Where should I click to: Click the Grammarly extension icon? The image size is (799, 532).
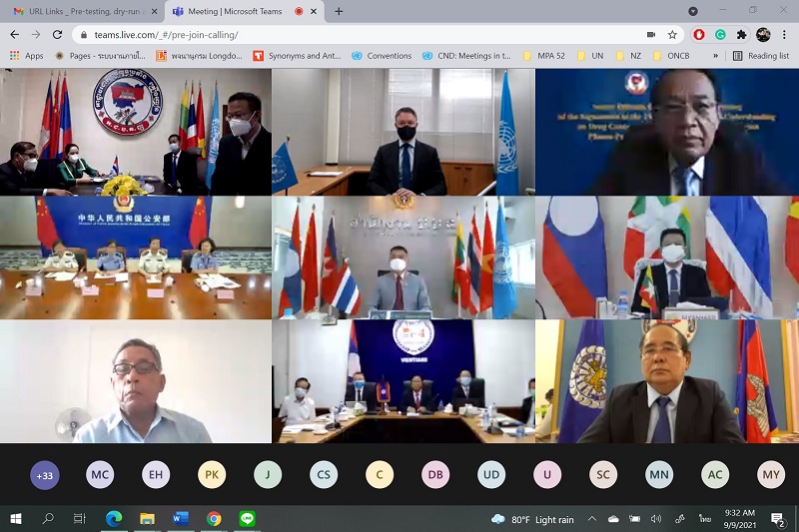(x=720, y=34)
